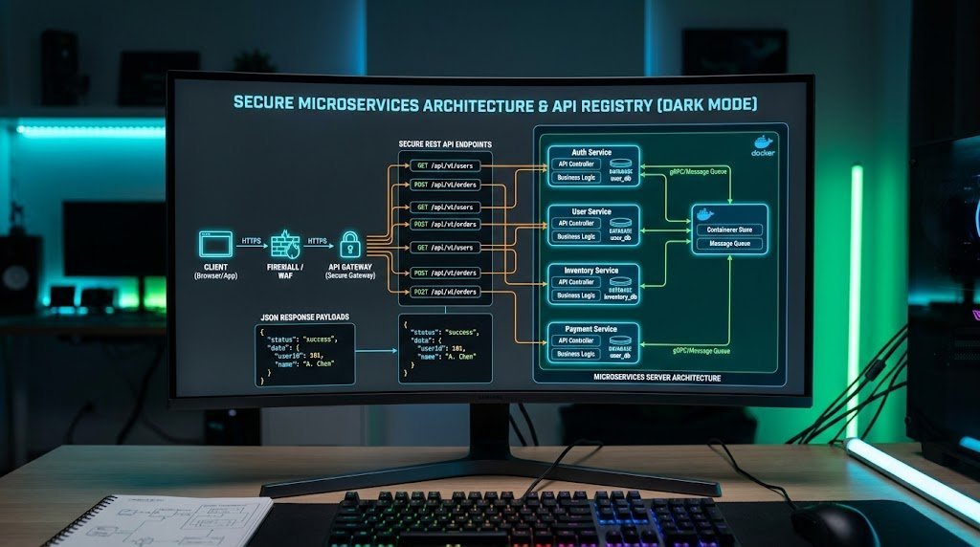The width and height of the screenshot is (980, 547).
Task: Open Business Logic in Inventory Service
Action: tap(576, 295)
